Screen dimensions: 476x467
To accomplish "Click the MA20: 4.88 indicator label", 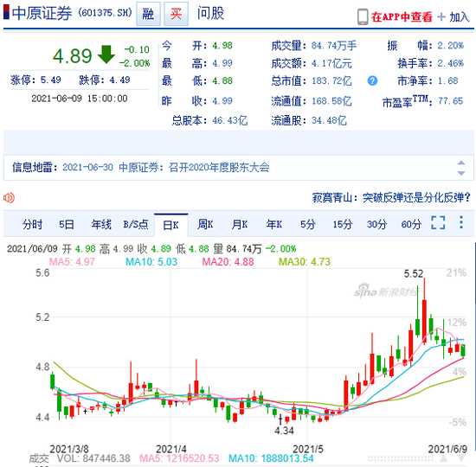I will (228, 261).
